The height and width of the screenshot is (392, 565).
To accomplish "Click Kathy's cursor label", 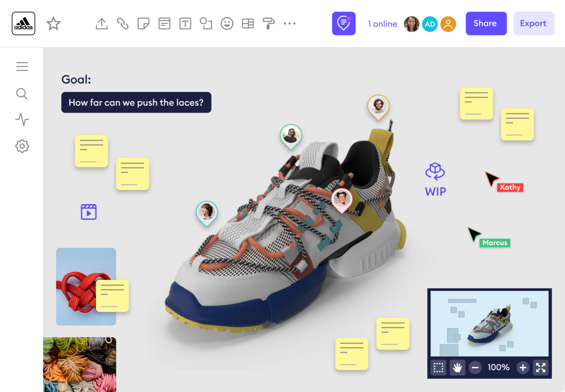I will coord(510,188).
